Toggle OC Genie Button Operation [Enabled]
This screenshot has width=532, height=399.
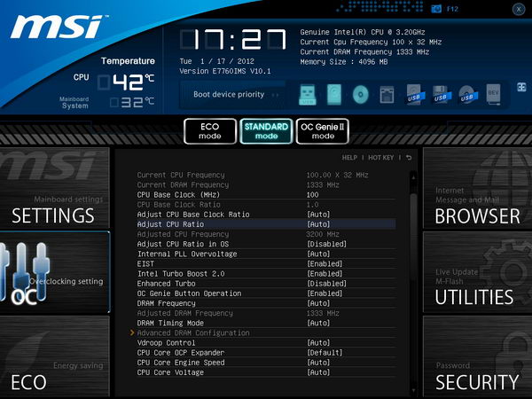[x=325, y=293]
